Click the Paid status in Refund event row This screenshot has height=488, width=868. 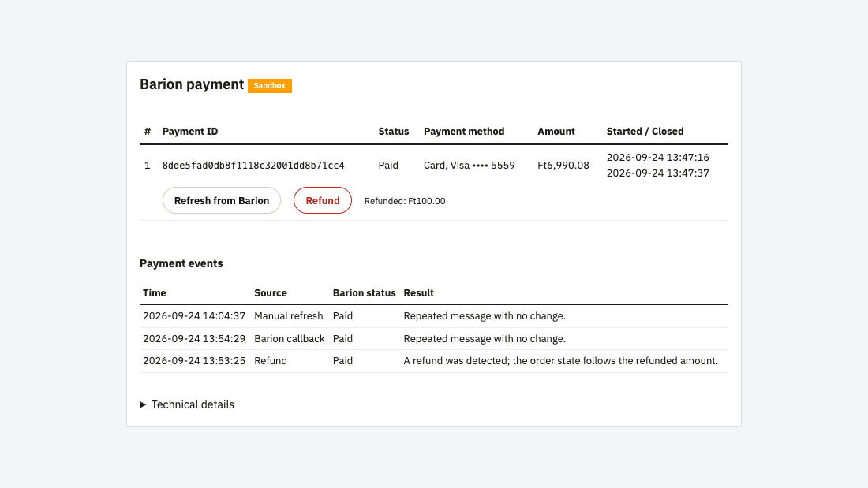[342, 361]
